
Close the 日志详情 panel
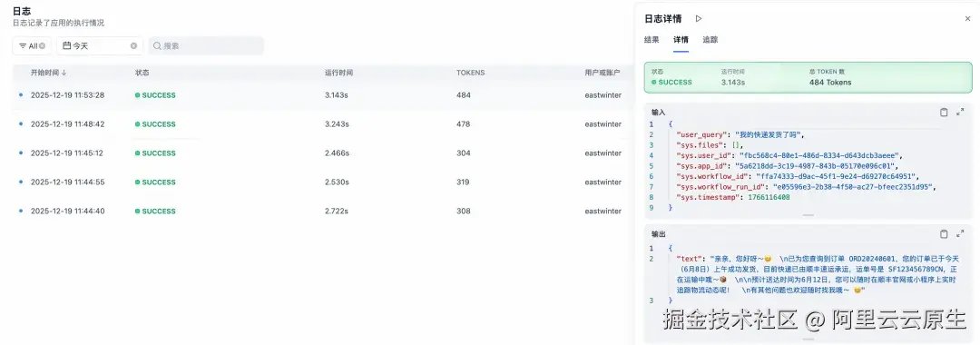coord(967,19)
